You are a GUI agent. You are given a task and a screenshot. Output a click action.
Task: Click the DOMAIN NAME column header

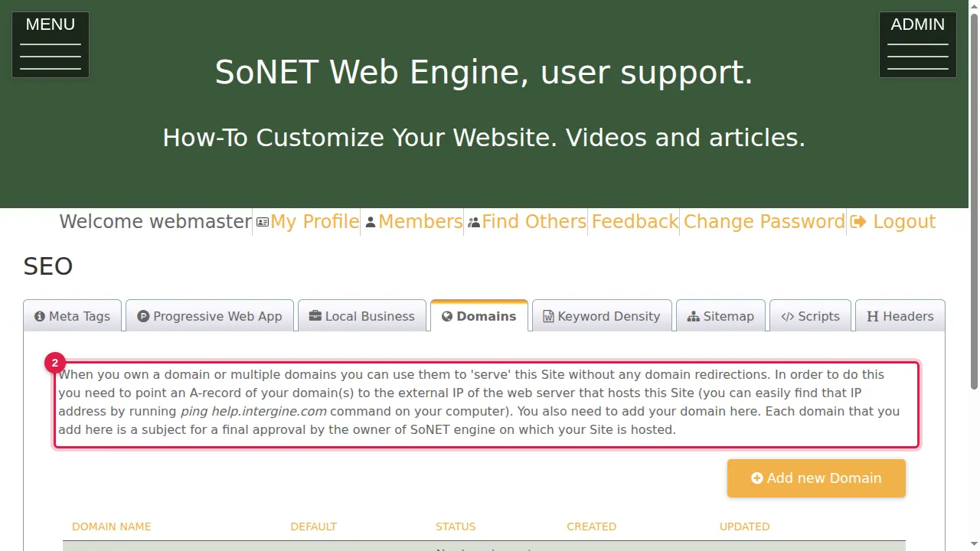[111, 527]
